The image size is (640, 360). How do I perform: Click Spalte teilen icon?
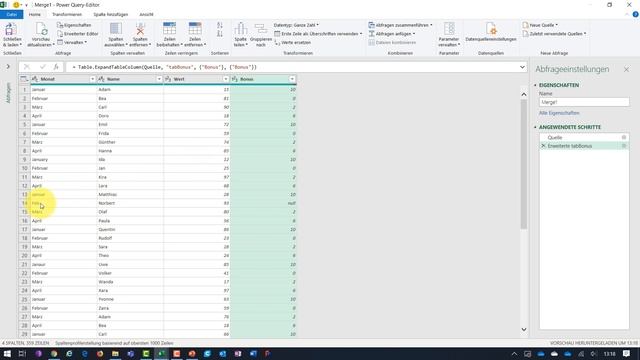(x=240, y=29)
